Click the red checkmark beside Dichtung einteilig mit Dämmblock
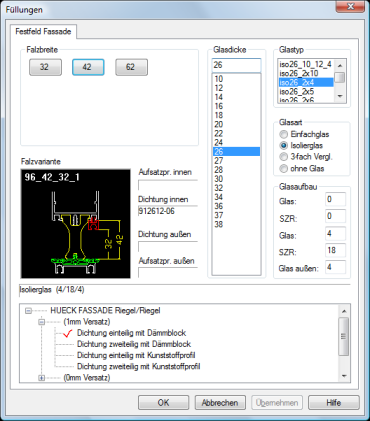 (x=68, y=333)
